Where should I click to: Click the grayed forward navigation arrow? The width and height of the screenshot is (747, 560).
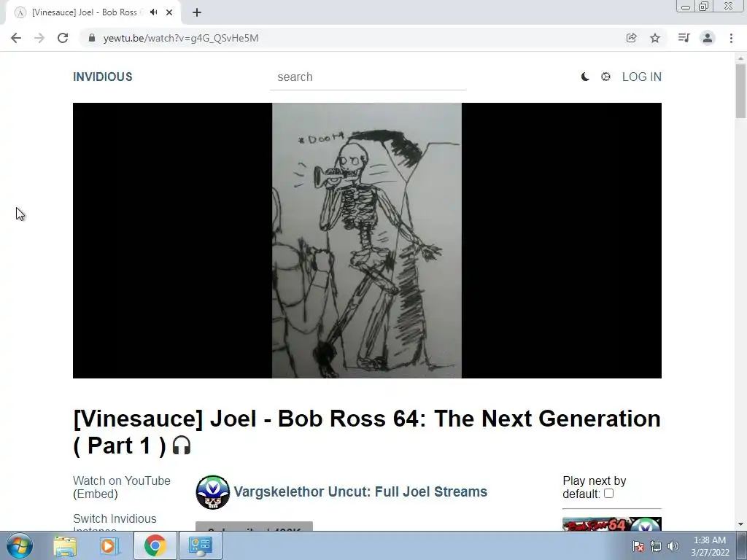click(39, 38)
